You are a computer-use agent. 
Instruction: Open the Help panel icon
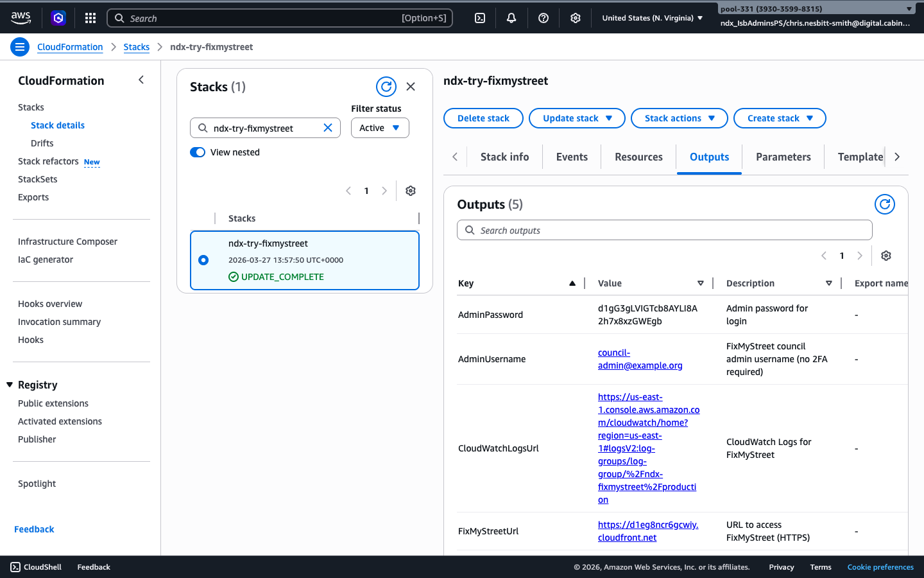coord(543,17)
